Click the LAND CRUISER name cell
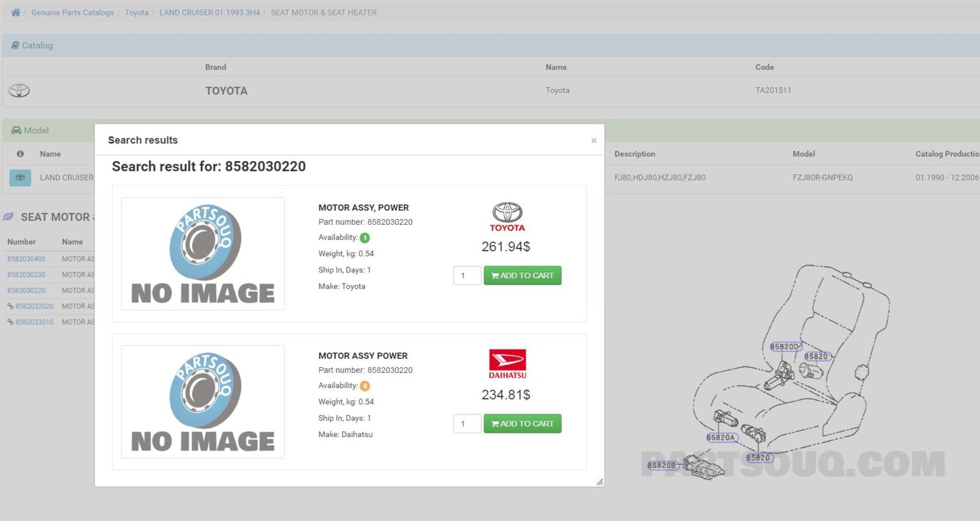The width and height of the screenshot is (980, 521). [x=67, y=178]
